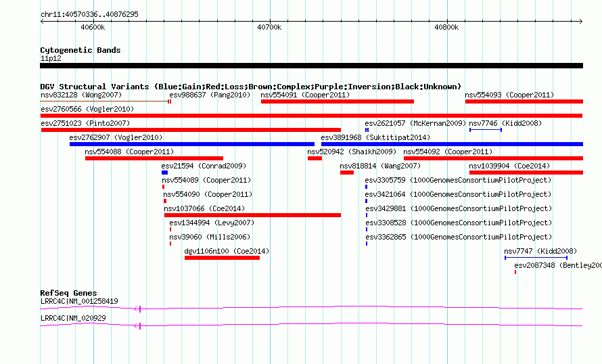The image size is (602, 364).
Task: Select the nsv7746 (Kidd2008) blue span
Action: [486, 130]
